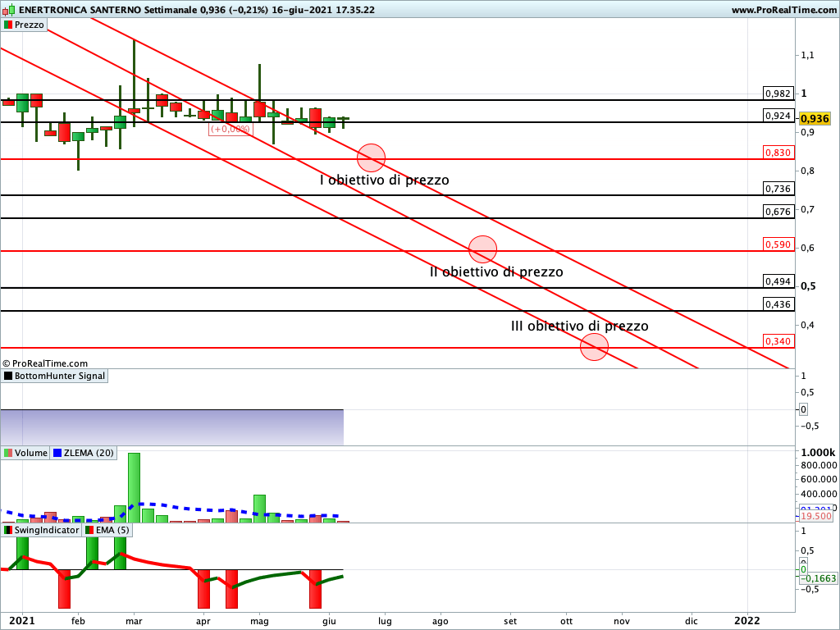
Task: Click the red-green Prezzo color icon
Action: (8, 25)
